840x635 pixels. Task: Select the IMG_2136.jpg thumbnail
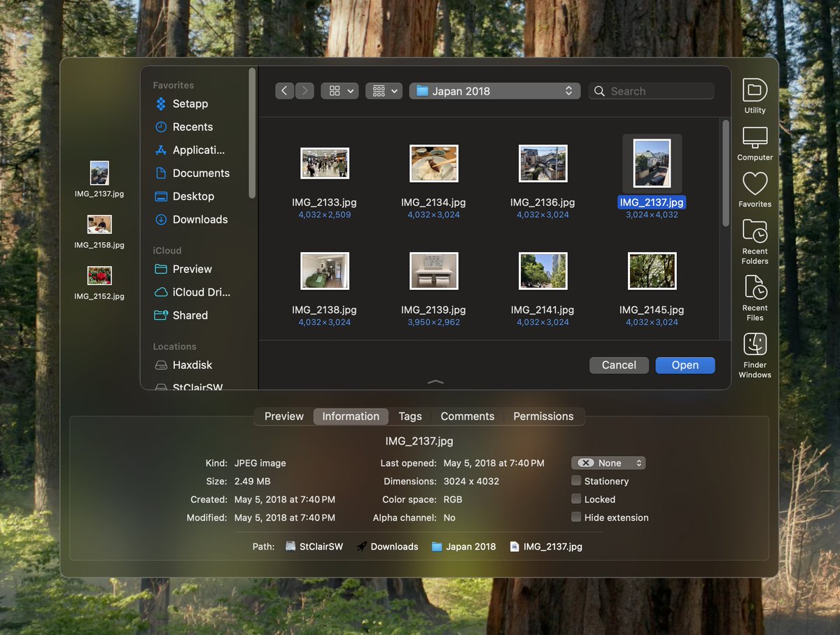[x=543, y=163]
